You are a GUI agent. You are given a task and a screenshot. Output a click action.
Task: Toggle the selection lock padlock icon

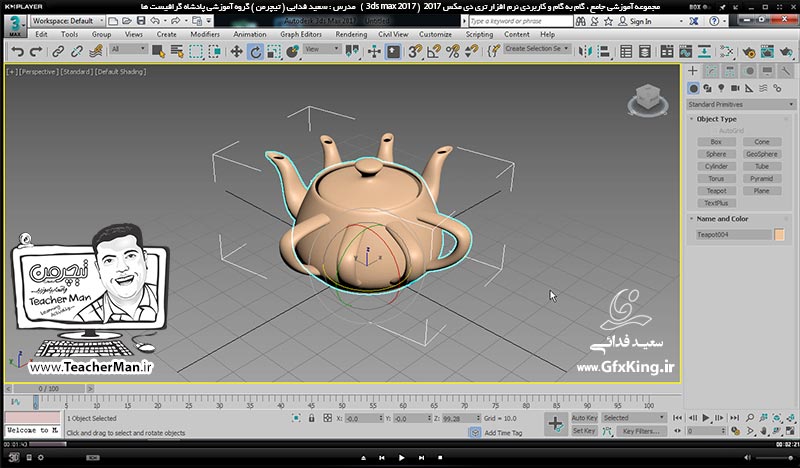coord(311,418)
